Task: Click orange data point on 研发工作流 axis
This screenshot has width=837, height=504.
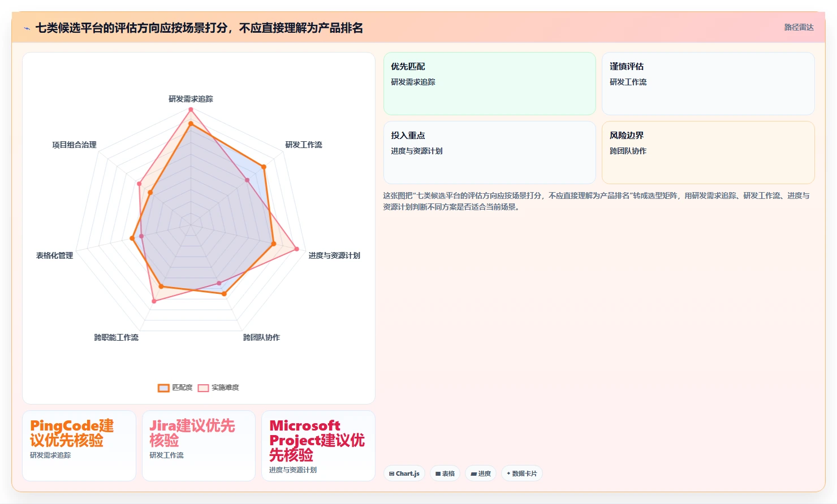Action: pyautogui.click(x=264, y=167)
